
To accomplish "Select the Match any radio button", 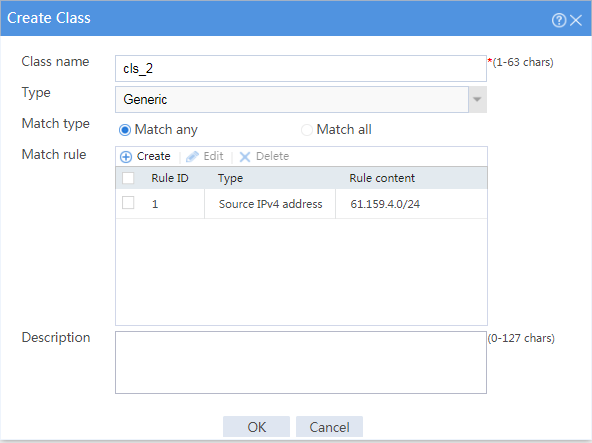I will [x=125, y=130].
